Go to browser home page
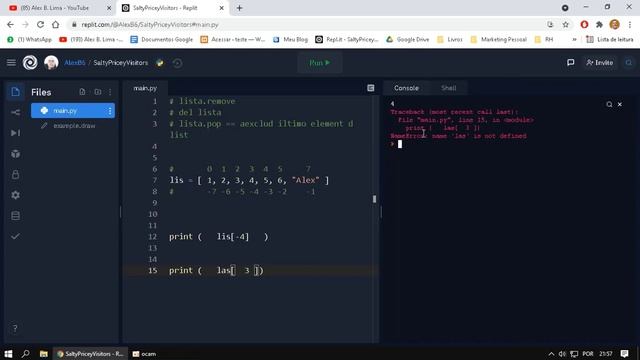 56,24
